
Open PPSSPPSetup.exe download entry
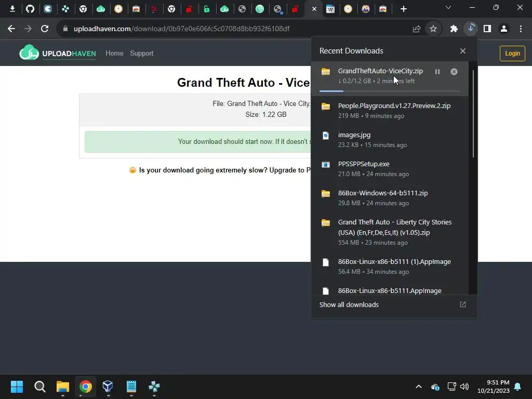pyautogui.click(x=390, y=169)
